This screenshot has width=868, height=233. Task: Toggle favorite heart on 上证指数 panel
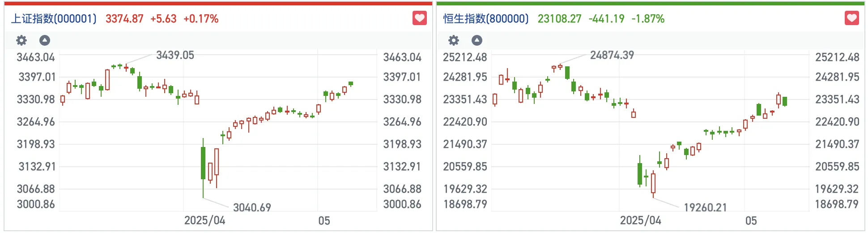point(419,18)
